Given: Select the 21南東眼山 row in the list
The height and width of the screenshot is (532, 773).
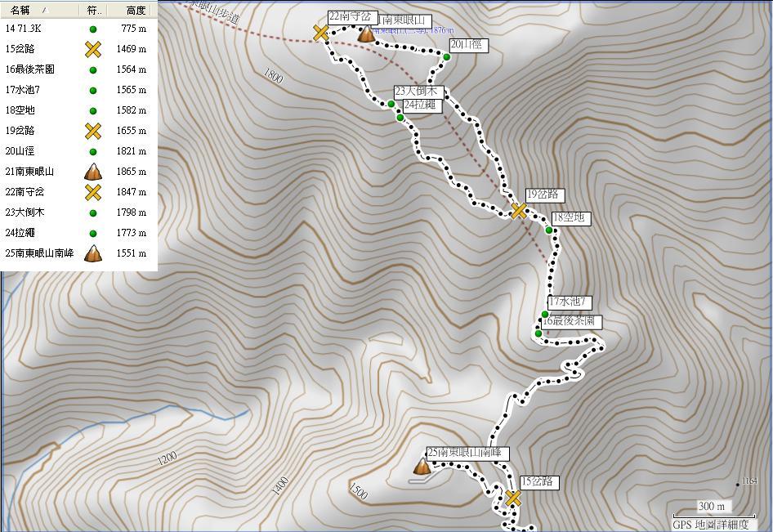Looking at the screenshot, I should coord(78,172).
